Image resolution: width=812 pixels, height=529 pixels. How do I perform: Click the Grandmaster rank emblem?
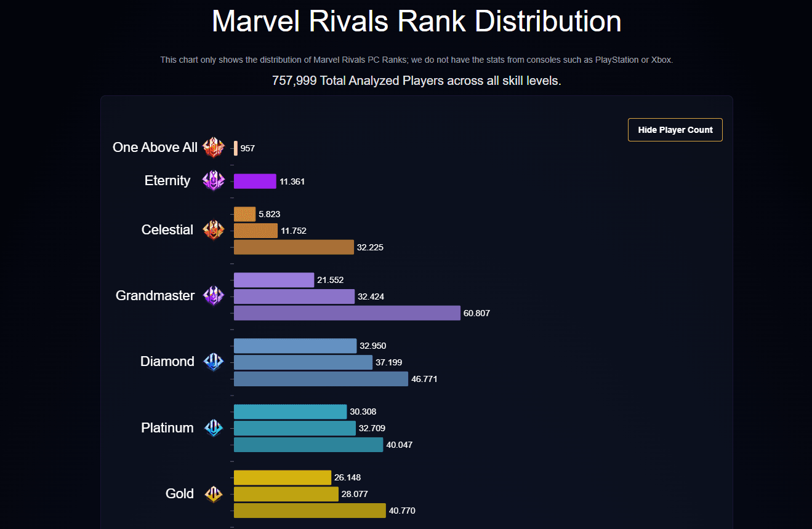pyautogui.click(x=214, y=296)
